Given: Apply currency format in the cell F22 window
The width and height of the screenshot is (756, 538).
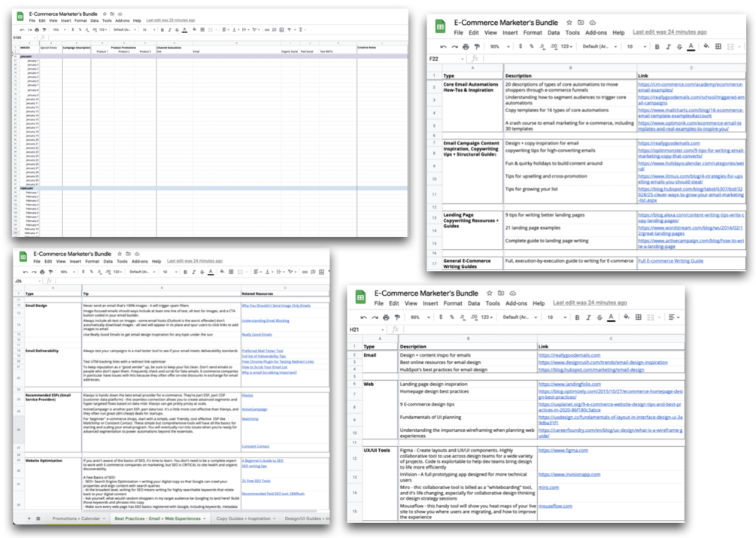Looking at the screenshot, I should click(521, 47).
